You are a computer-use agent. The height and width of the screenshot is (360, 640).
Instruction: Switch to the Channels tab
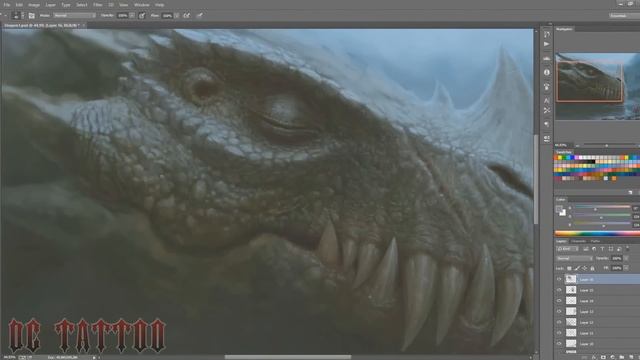pos(579,241)
